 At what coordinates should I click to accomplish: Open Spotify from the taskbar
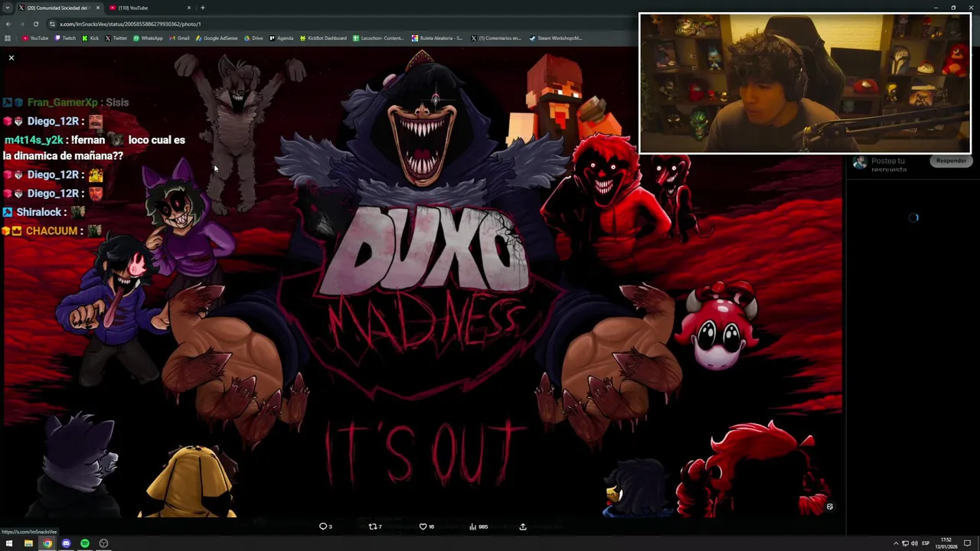point(85,543)
